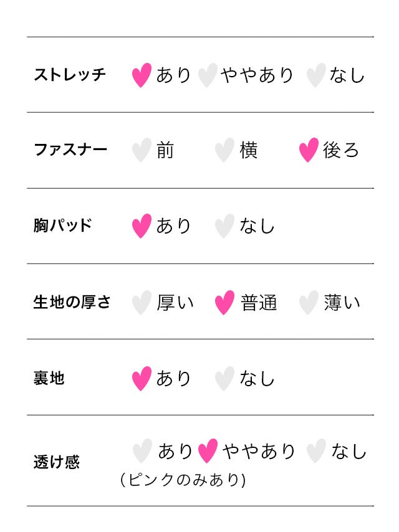Click the pink heart for 胸パッド あり
This screenshot has height=532, width=399.
point(142,226)
